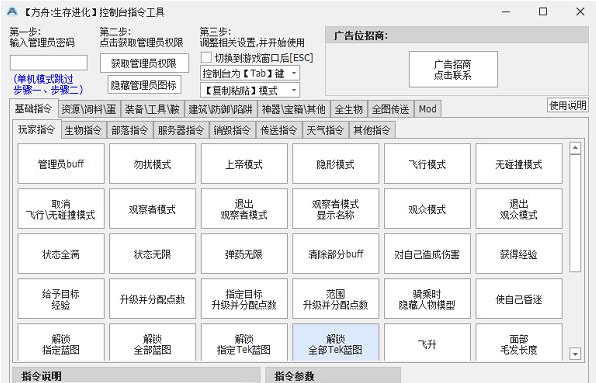Switch to 基础指令 tab
Image resolution: width=596 pixels, height=383 pixels.
tap(33, 109)
